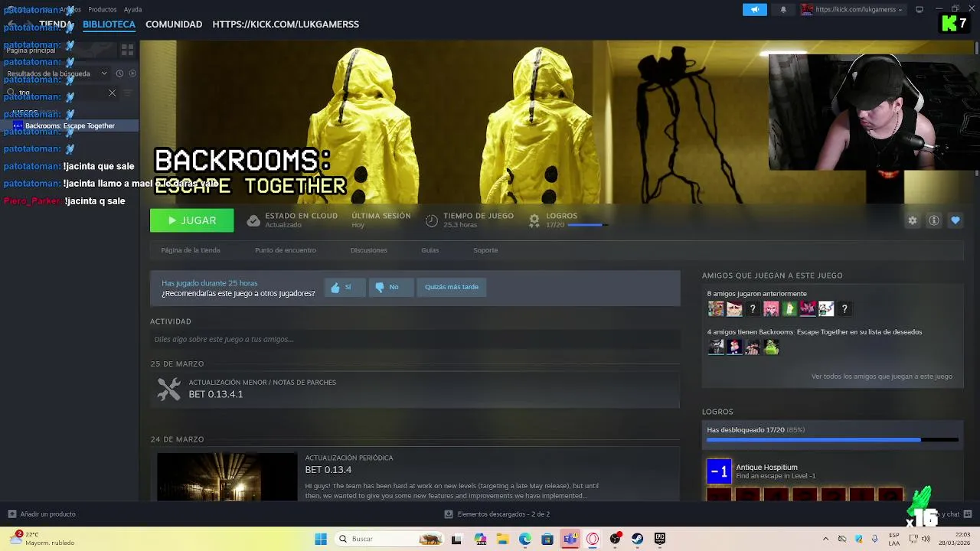Clear the library search field
Viewport: 980px width, 551px height.
[x=112, y=93]
